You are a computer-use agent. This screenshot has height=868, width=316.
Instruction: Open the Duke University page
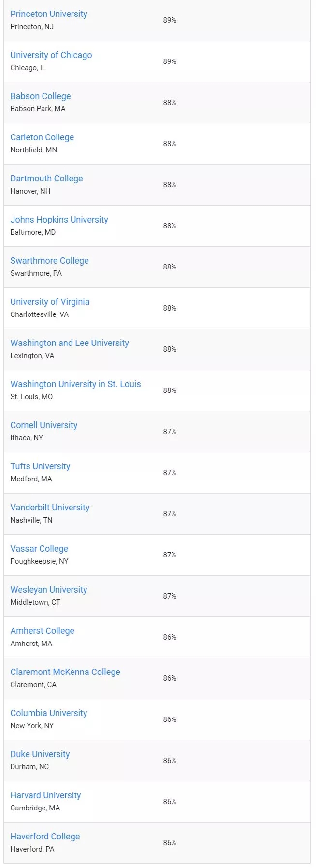coord(40,754)
